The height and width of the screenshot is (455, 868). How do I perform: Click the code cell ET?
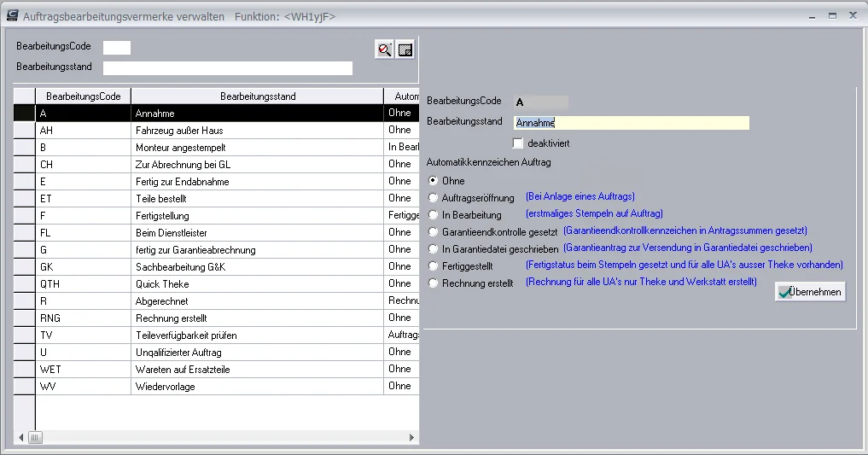click(83, 199)
